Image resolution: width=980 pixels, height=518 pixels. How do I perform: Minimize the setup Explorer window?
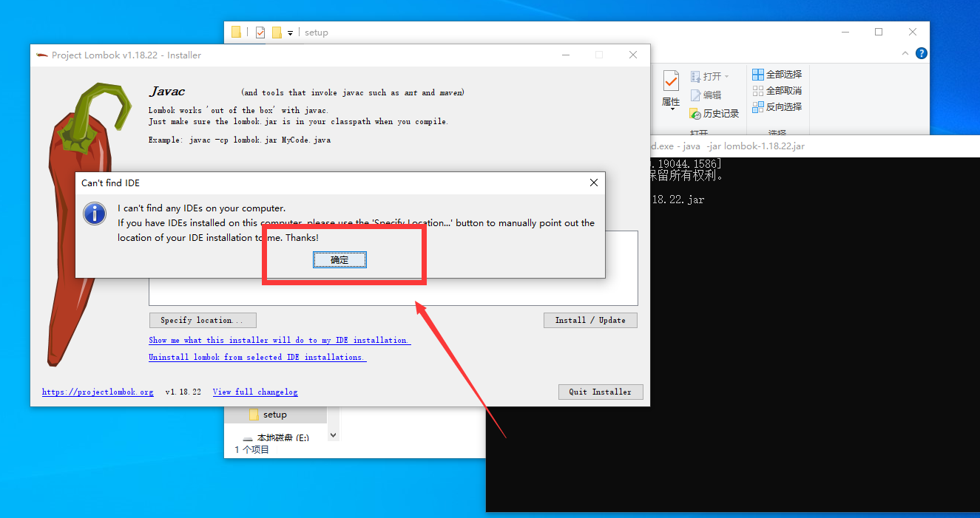(x=845, y=32)
